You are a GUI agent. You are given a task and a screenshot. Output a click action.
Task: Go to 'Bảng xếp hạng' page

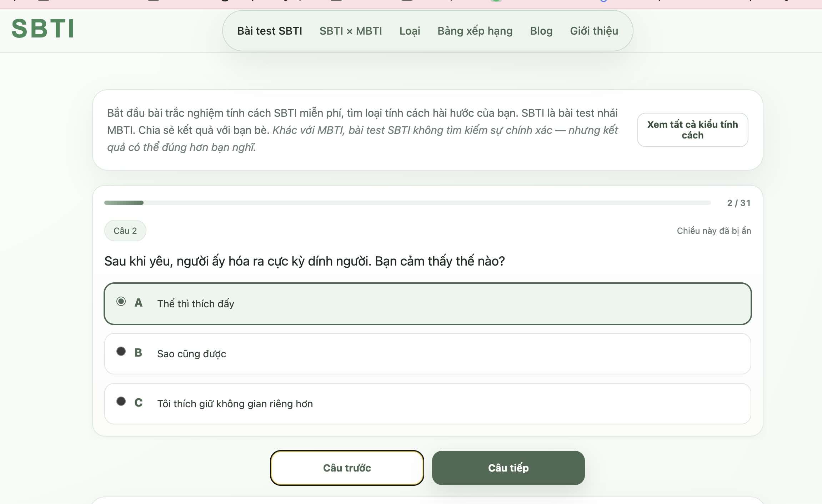point(475,31)
